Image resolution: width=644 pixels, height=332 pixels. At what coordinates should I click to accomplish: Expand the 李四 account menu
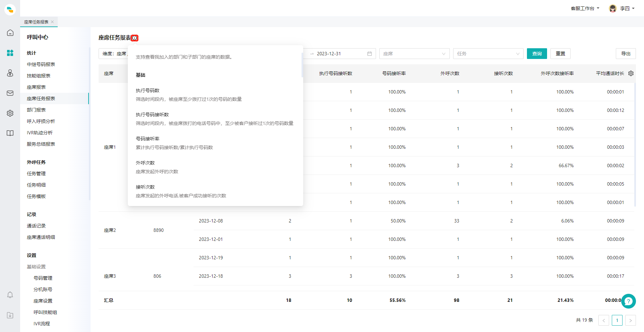[627, 8]
